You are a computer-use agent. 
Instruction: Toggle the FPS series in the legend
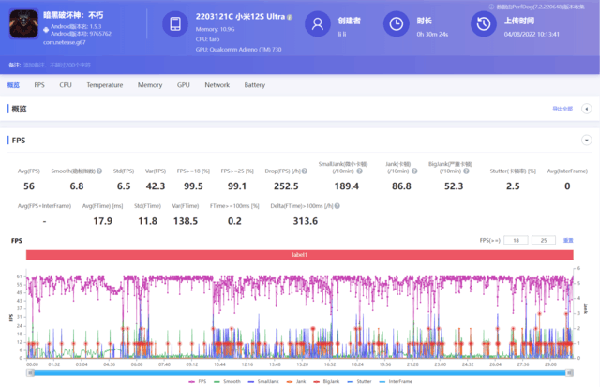click(x=197, y=382)
